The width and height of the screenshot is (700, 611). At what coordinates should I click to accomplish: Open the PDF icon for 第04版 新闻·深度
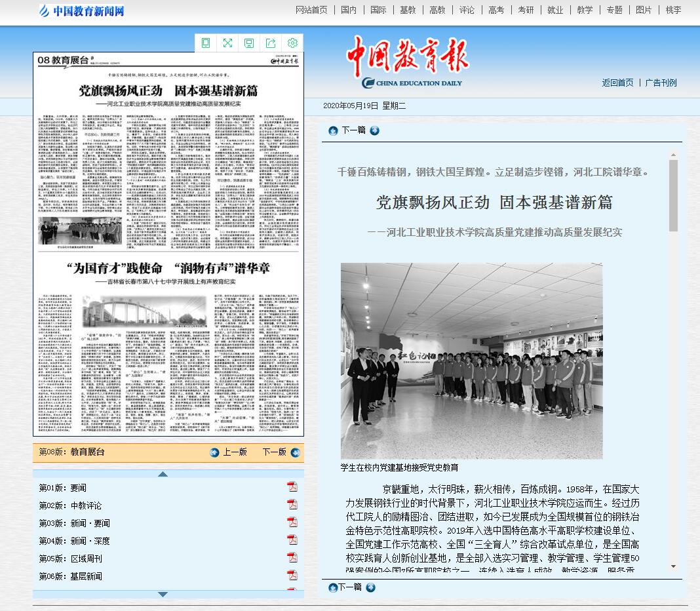click(x=292, y=540)
